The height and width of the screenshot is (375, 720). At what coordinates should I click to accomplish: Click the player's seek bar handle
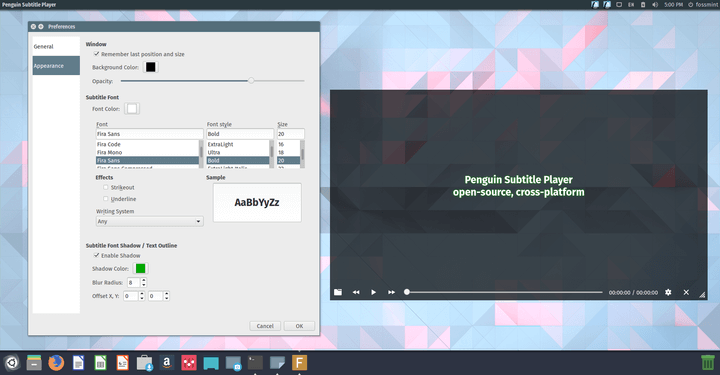(x=406, y=292)
